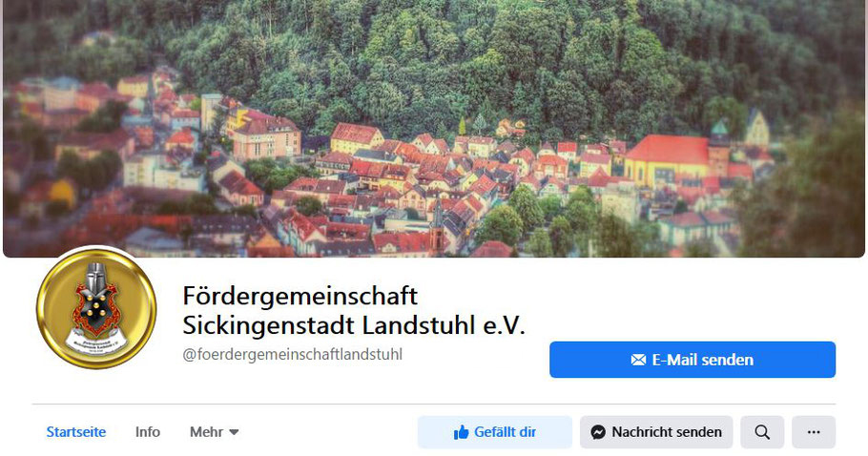Open the town cover photo
Image resolution: width=868 pixels, height=456 pixels.
[434, 129]
